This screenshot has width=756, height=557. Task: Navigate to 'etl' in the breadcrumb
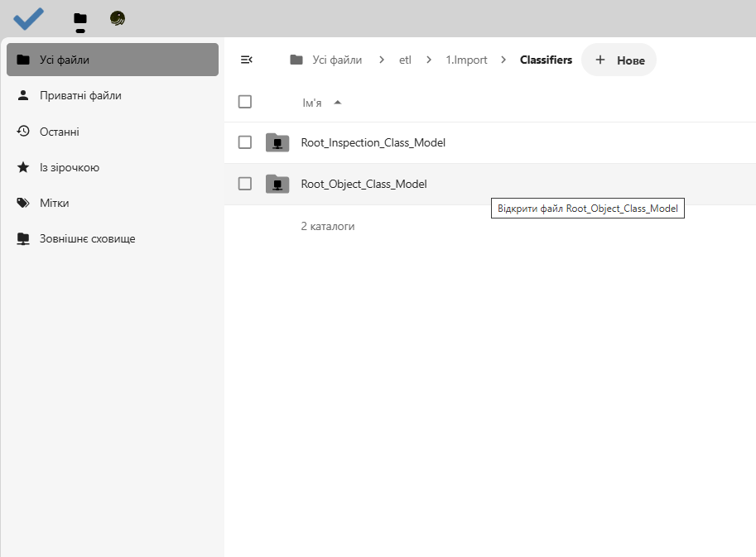(405, 60)
